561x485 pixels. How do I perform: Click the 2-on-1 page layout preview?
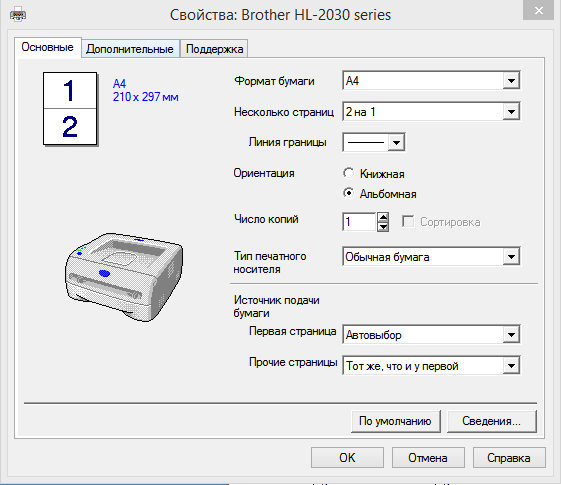pos(70,109)
